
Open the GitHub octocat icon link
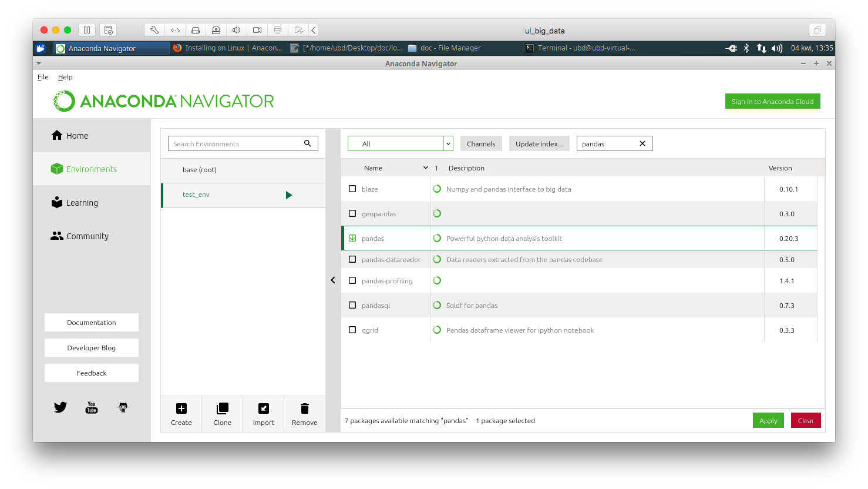tap(123, 407)
